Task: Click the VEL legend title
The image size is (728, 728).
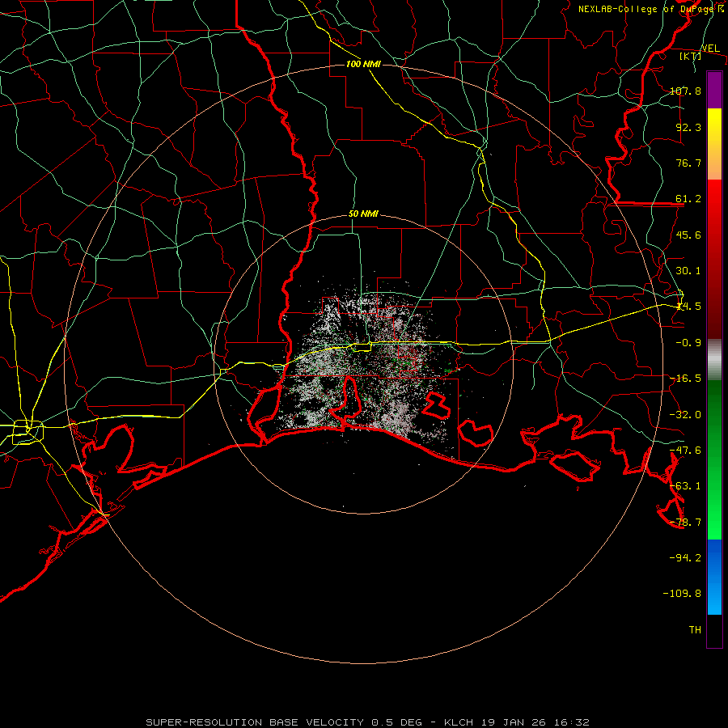Action: [711, 49]
